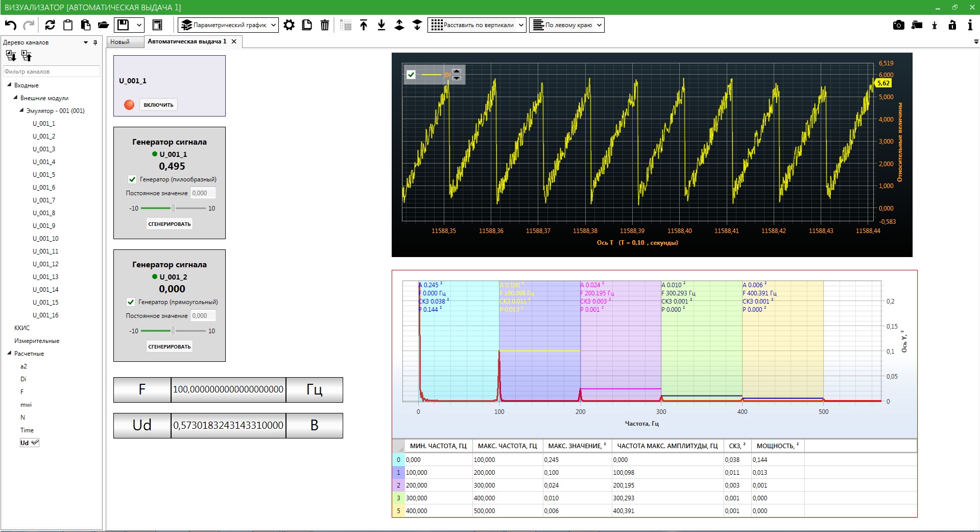980x532 pixels.
Task: Click the slider thumb of U_001_2 generator
Action: 173,331
